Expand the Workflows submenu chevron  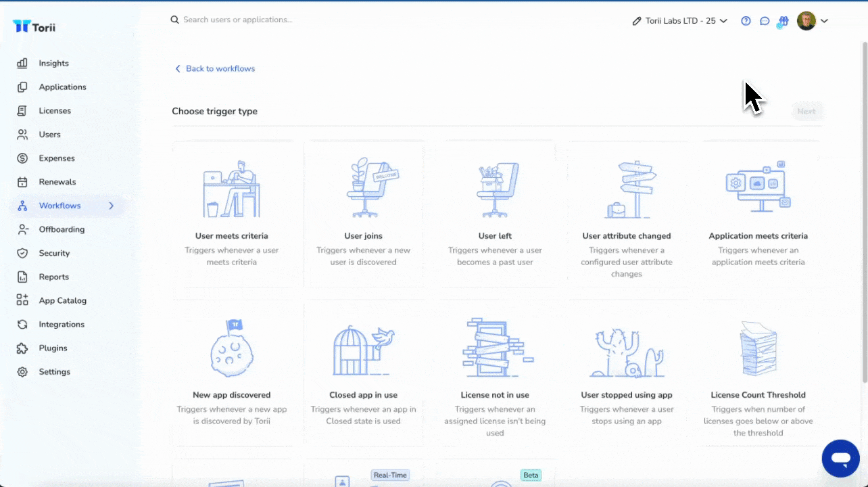pyautogui.click(x=112, y=206)
